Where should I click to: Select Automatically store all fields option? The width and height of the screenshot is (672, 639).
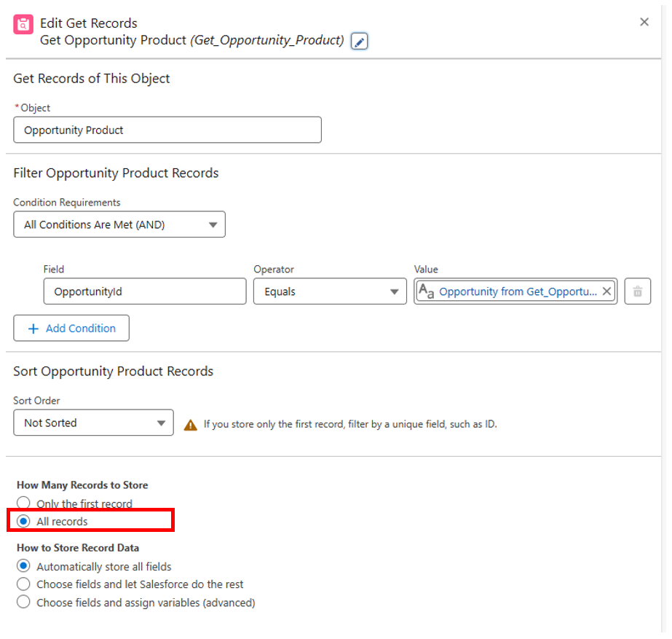pyautogui.click(x=23, y=565)
